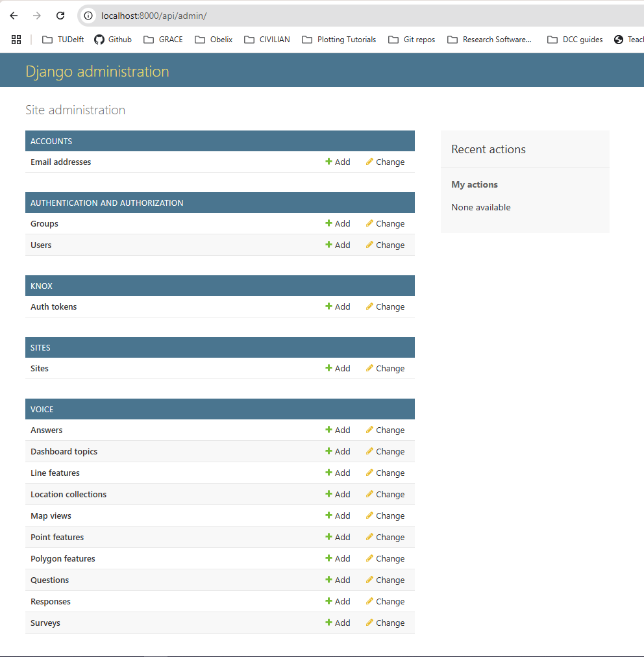Select the CIVILIAN bookmark folder

[267, 40]
